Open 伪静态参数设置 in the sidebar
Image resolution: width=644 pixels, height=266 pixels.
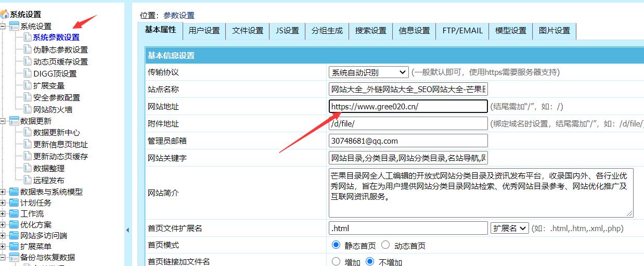point(60,50)
